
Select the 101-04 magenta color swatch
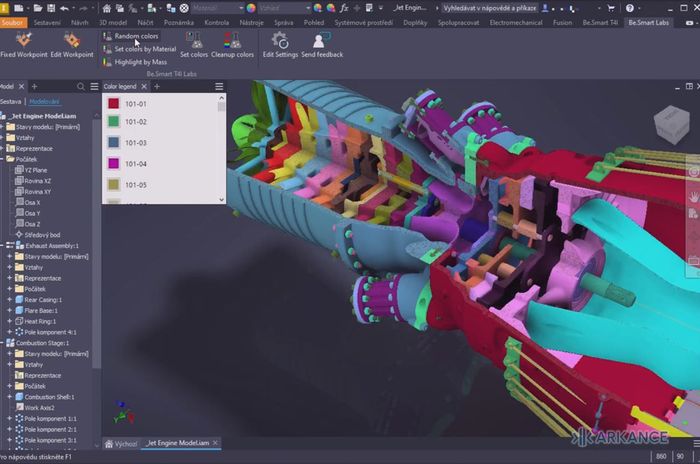click(x=115, y=163)
